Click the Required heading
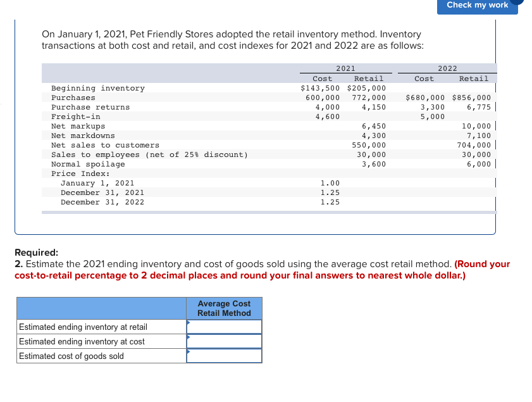The width and height of the screenshot is (532, 402). coord(36,253)
